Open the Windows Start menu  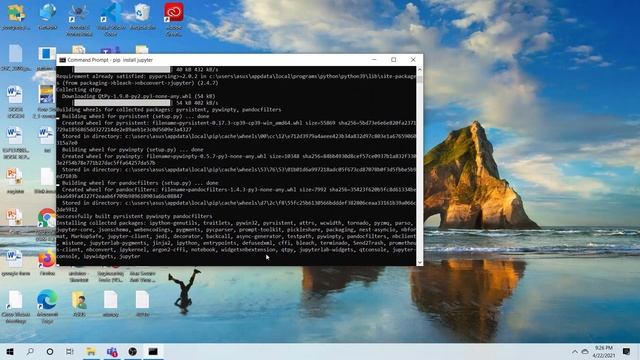click(x=10, y=351)
